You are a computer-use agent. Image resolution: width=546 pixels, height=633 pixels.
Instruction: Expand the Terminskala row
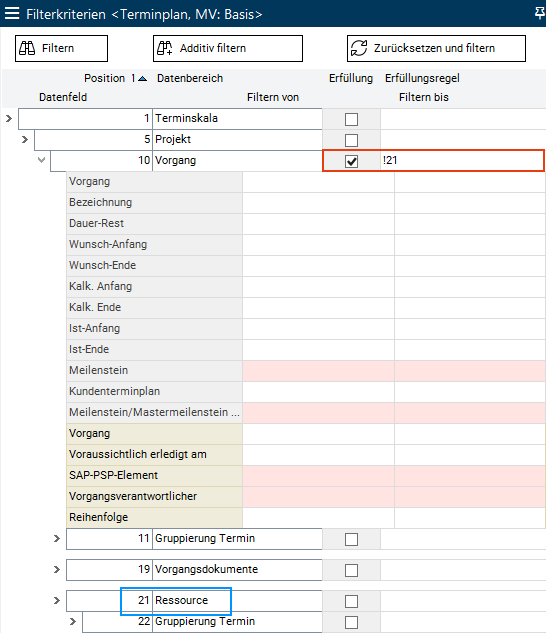[9, 119]
